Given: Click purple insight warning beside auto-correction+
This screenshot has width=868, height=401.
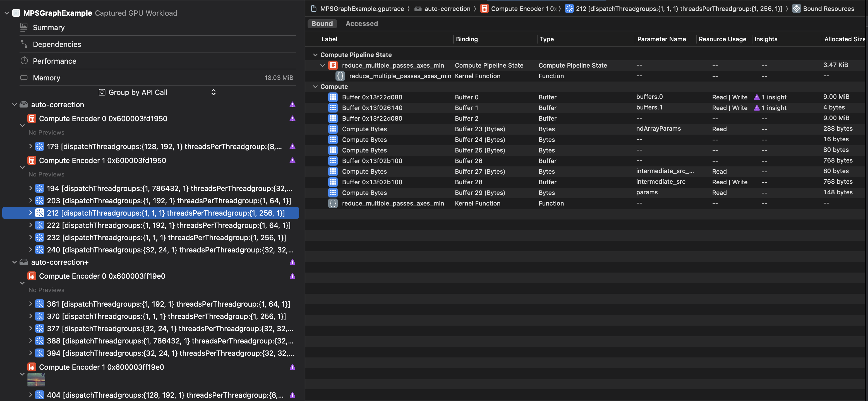Looking at the screenshot, I should pos(292,262).
